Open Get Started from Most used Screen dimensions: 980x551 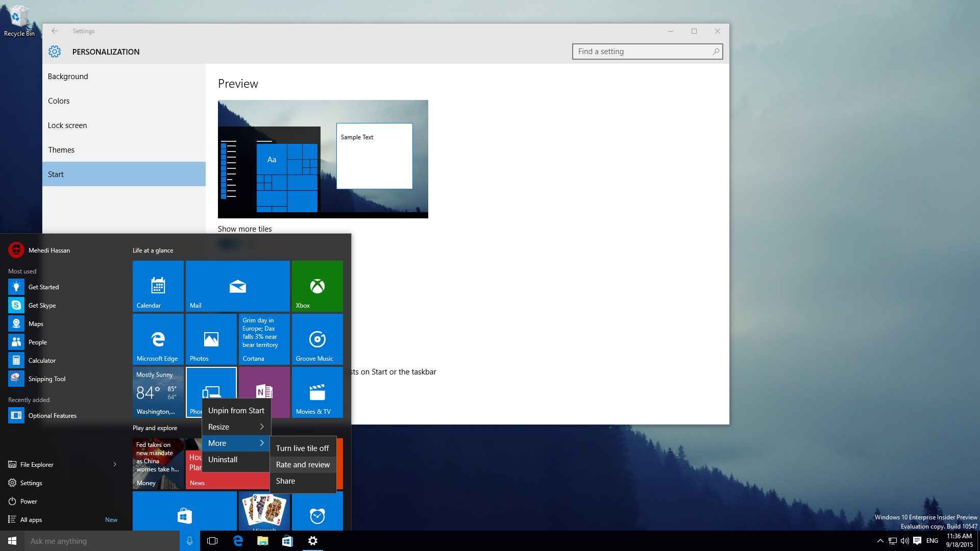(x=64, y=287)
